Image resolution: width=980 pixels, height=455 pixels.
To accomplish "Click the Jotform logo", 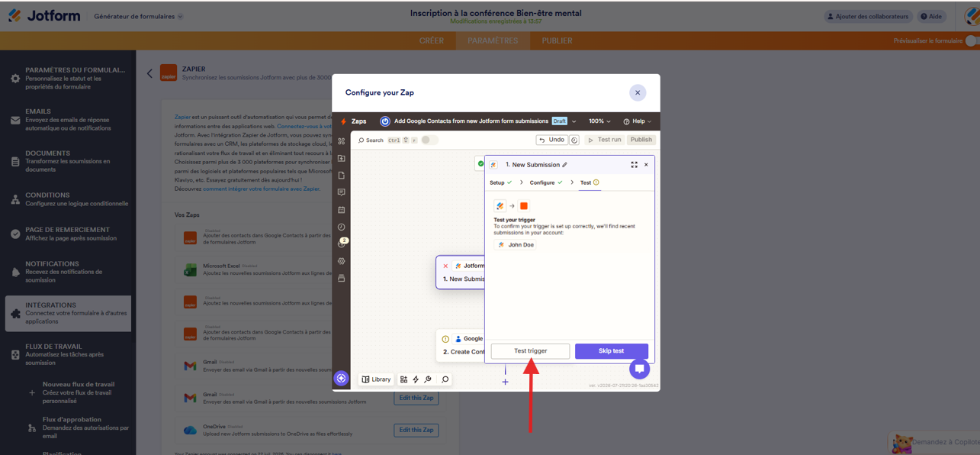I will click(x=44, y=16).
